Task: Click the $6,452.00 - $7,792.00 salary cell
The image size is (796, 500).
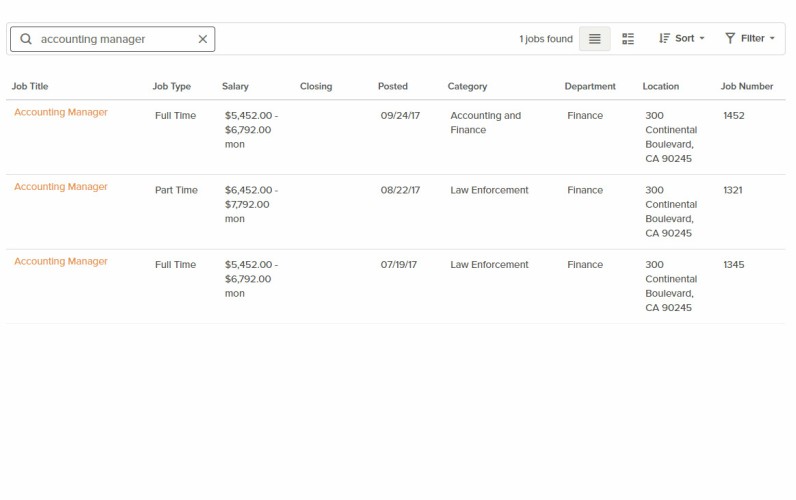Action: tap(251, 205)
